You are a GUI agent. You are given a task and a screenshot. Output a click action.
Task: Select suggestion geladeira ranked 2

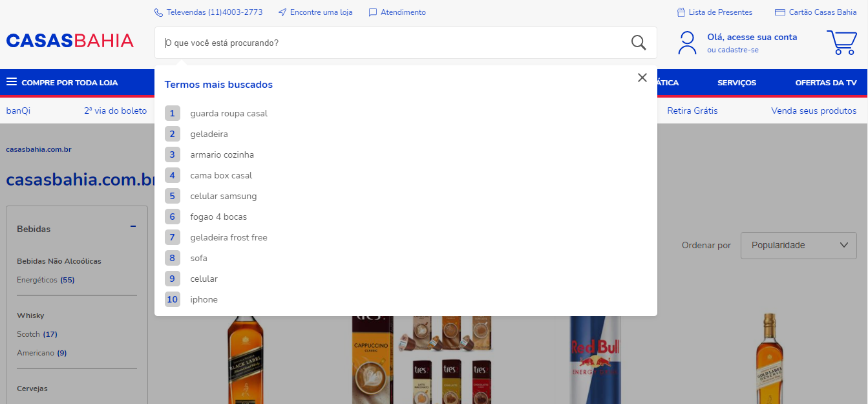(209, 134)
